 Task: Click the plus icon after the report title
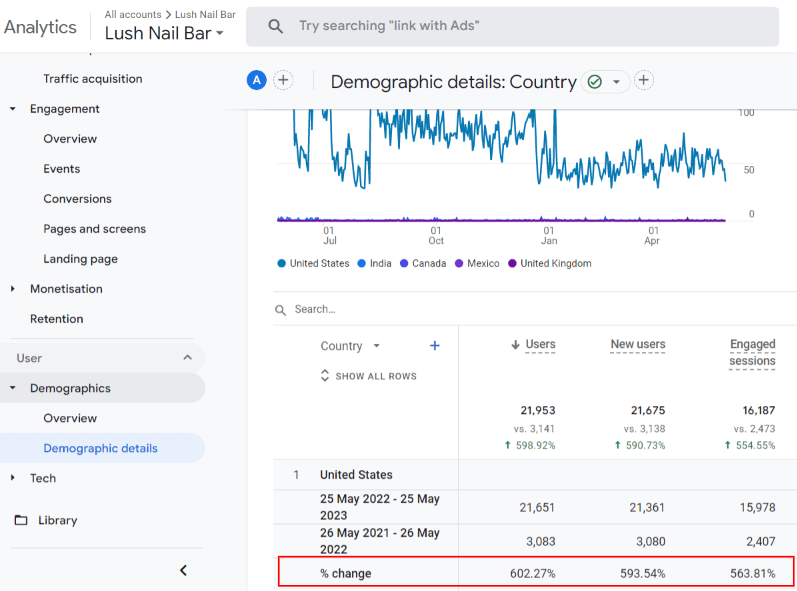644,81
